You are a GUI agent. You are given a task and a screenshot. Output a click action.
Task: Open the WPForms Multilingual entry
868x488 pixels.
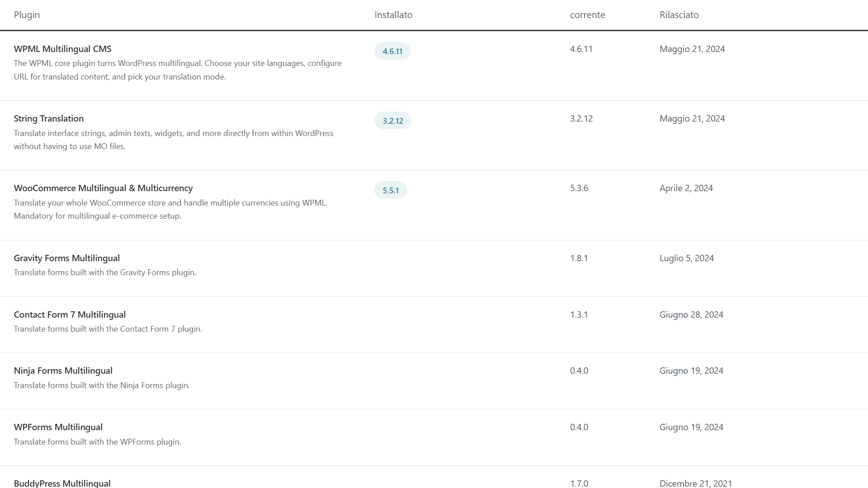(58, 427)
